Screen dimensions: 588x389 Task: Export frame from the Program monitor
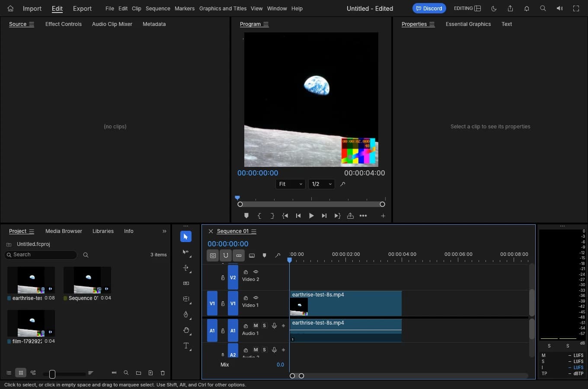click(350, 216)
